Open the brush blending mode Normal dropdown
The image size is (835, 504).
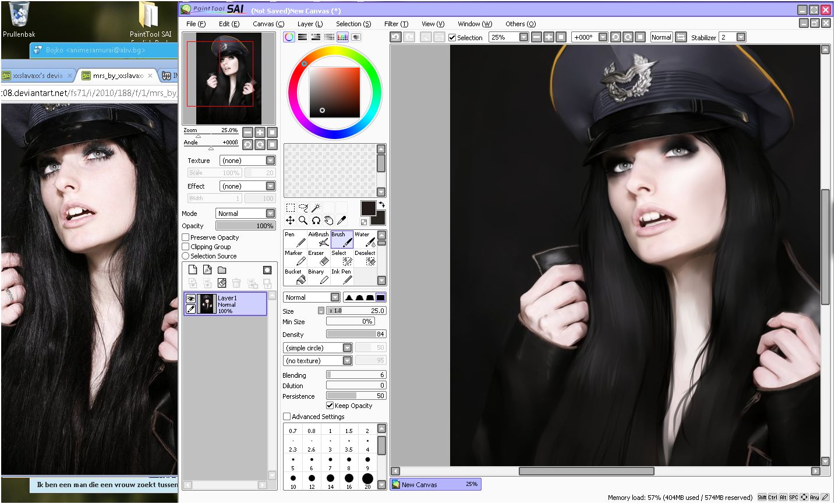pyautogui.click(x=312, y=297)
